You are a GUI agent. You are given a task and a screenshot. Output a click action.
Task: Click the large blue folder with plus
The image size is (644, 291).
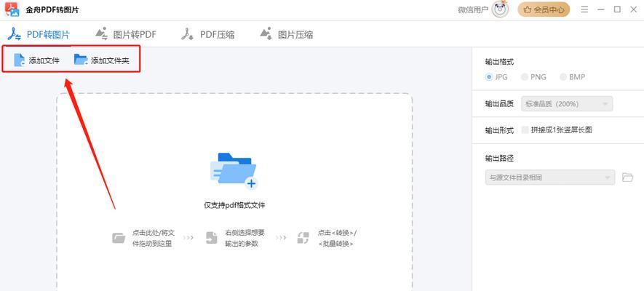pyautogui.click(x=234, y=170)
